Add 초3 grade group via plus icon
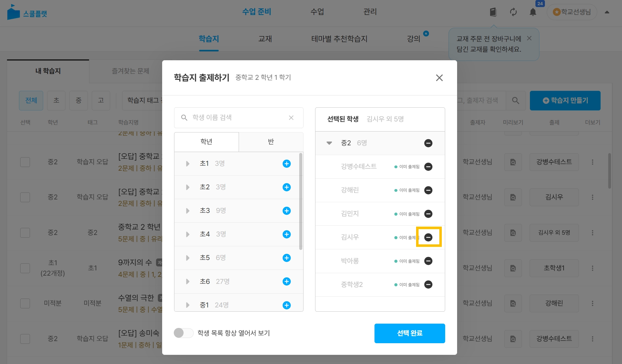622x364 pixels. tap(286, 211)
